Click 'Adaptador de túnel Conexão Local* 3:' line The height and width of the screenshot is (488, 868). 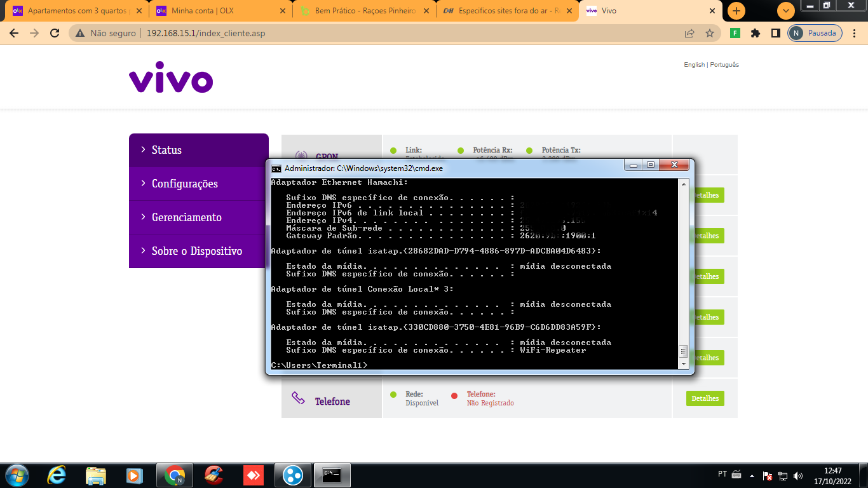[362, 289]
